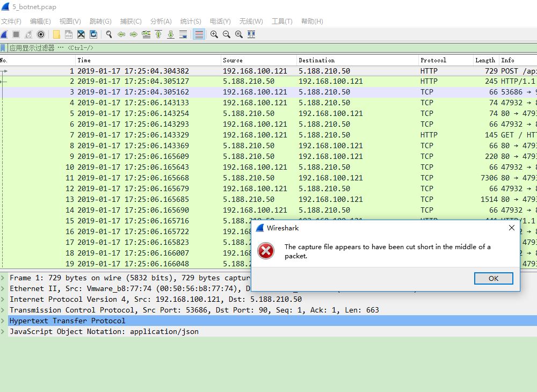
Task: Jump to the last packet icon
Action: point(171,34)
